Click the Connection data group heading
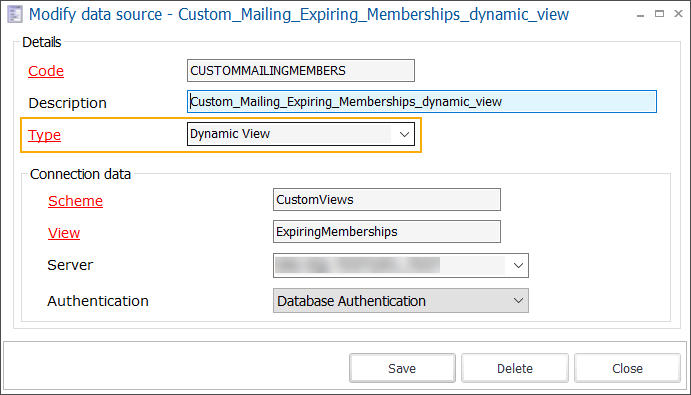This screenshot has height=395, width=691. [80, 174]
